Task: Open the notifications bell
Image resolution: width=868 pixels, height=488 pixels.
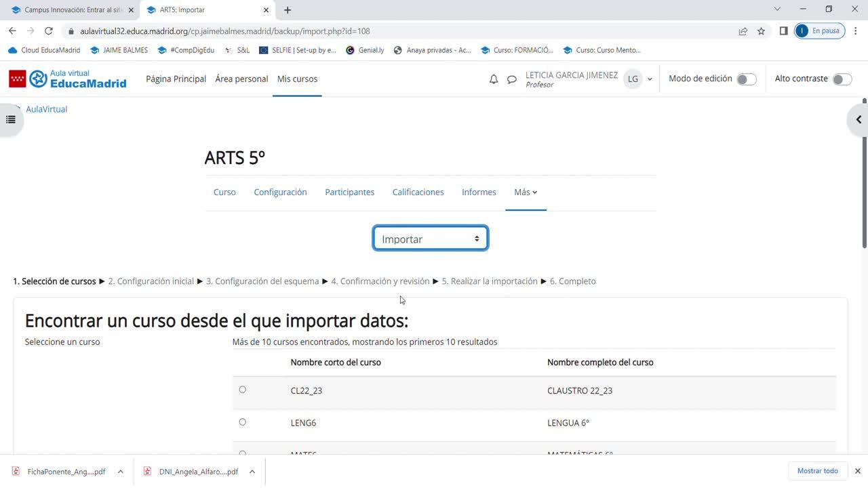Action: pos(494,79)
